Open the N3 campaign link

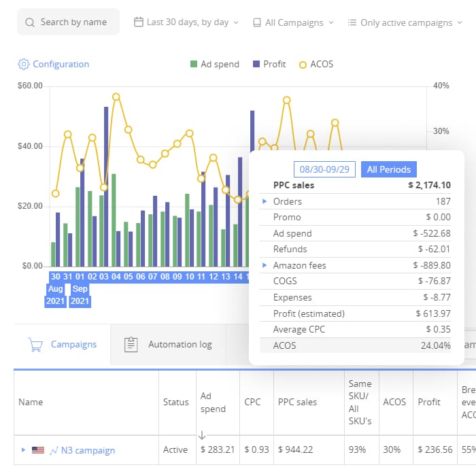pos(88,450)
